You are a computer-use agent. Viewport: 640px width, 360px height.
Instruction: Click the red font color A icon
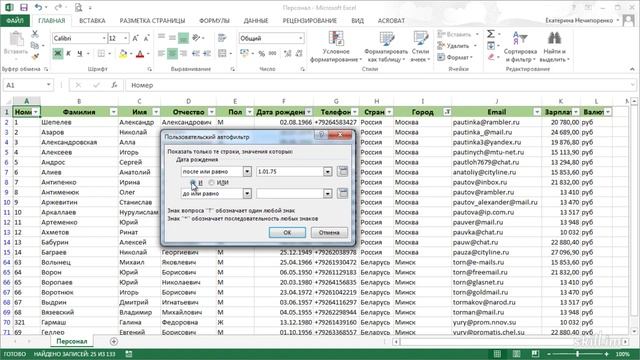(x=140, y=53)
